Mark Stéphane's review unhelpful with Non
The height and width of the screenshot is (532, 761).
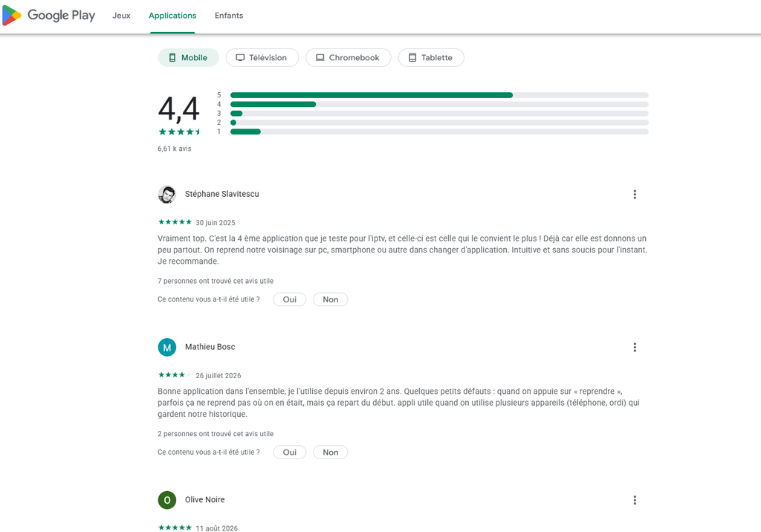[x=331, y=299]
